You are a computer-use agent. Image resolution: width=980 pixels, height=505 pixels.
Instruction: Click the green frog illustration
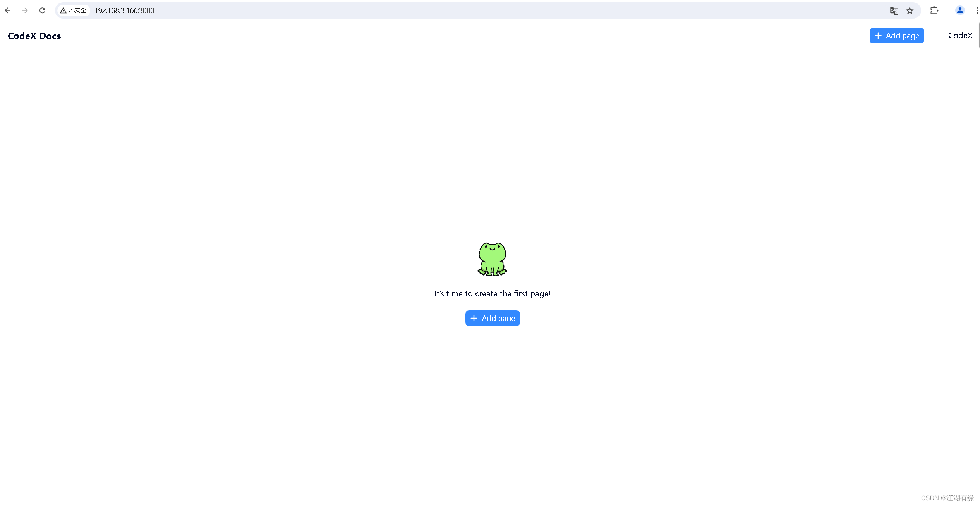pyautogui.click(x=492, y=259)
